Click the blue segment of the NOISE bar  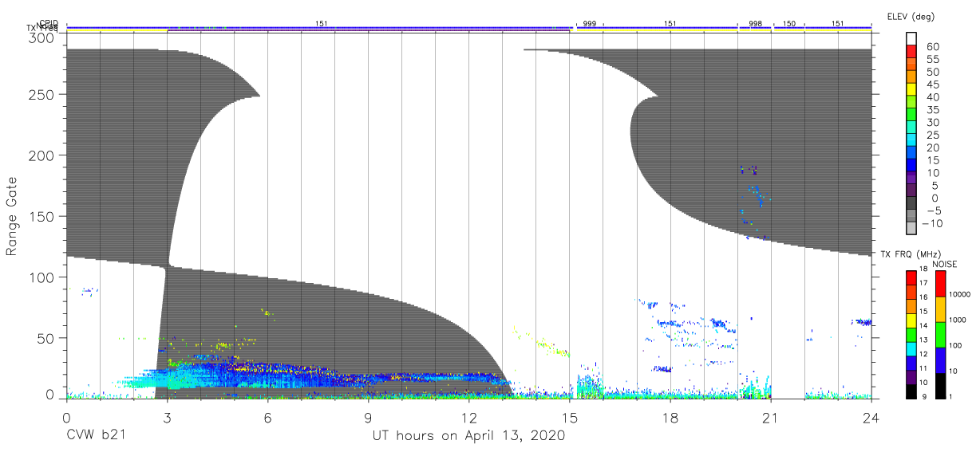[940, 360]
